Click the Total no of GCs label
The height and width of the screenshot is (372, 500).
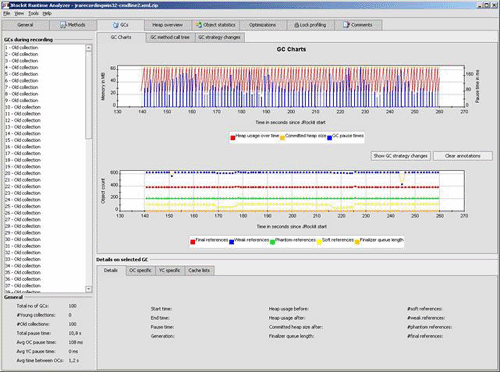33,306
